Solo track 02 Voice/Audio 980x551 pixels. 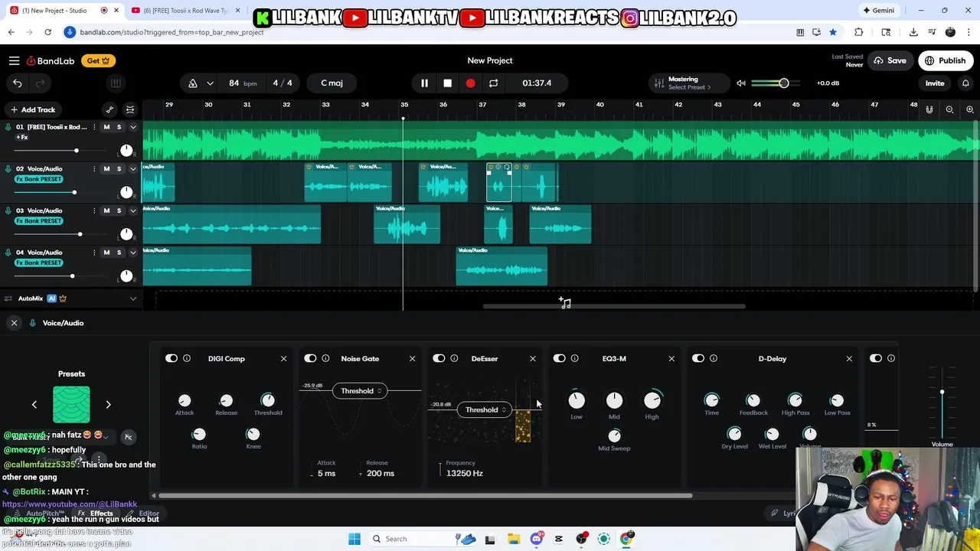pyautogui.click(x=119, y=168)
